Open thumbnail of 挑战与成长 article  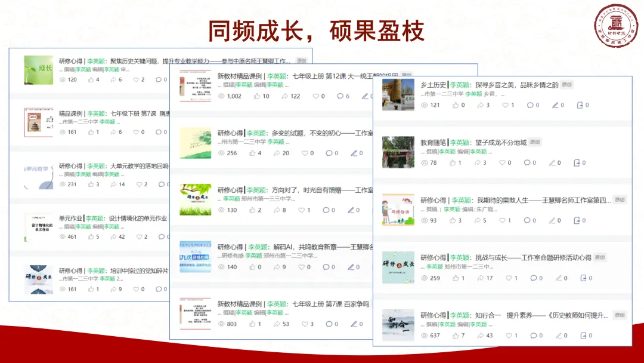click(x=398, y=267)
